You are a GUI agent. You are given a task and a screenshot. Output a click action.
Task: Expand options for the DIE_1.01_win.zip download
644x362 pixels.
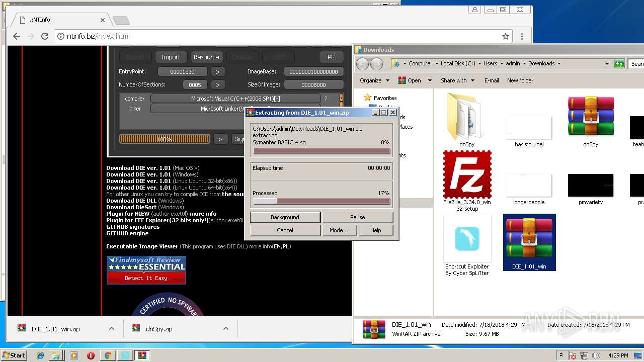112,329
